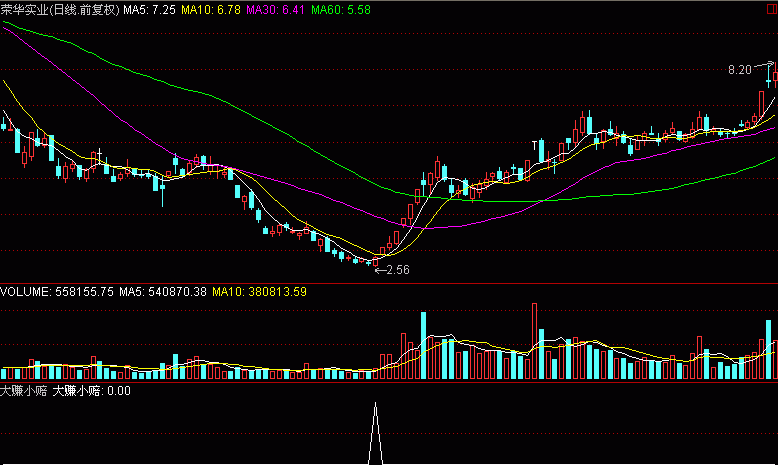This screenshot has height=465, width=778.
Task: Click the small red square in the chart's top-right corner
Action: 772,9
